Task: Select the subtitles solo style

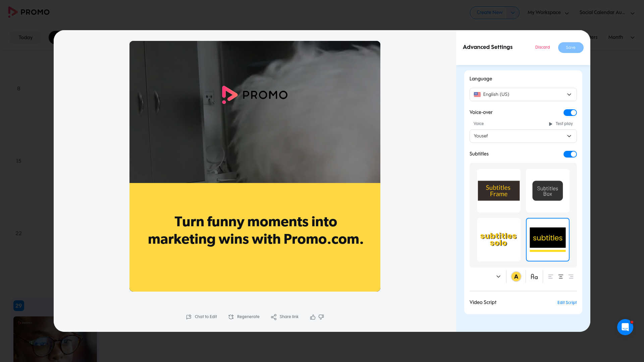Action: pos(499,240)
